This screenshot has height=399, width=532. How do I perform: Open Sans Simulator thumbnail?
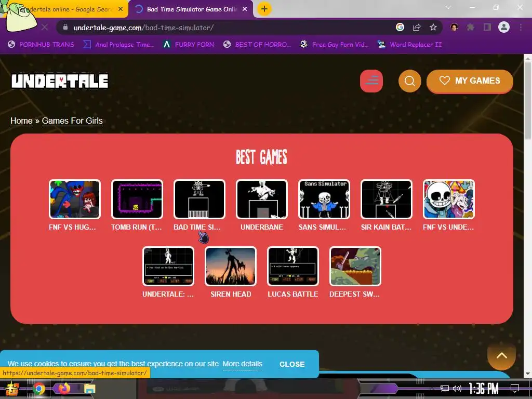coord(324,199)
